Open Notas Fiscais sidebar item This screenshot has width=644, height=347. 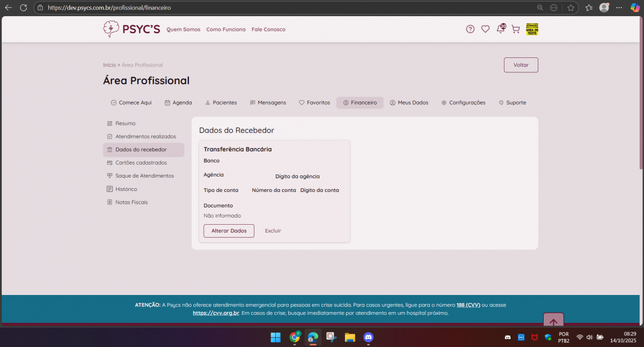click(131, 202)
